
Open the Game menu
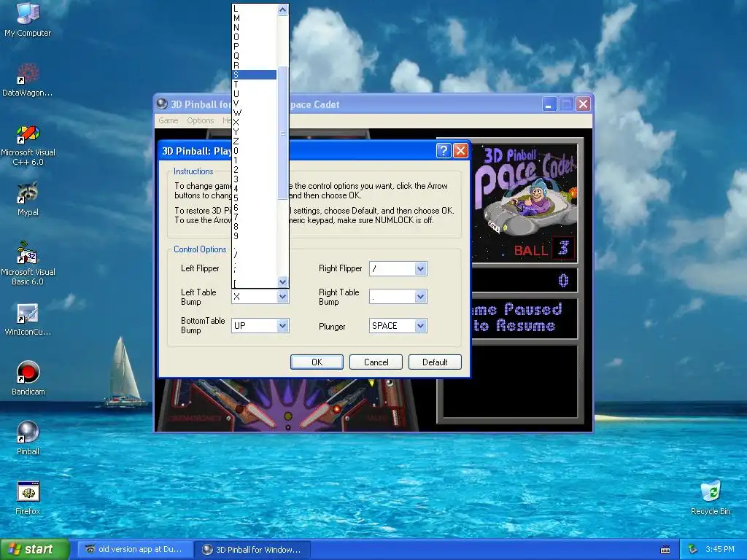(x=169, y=120)
